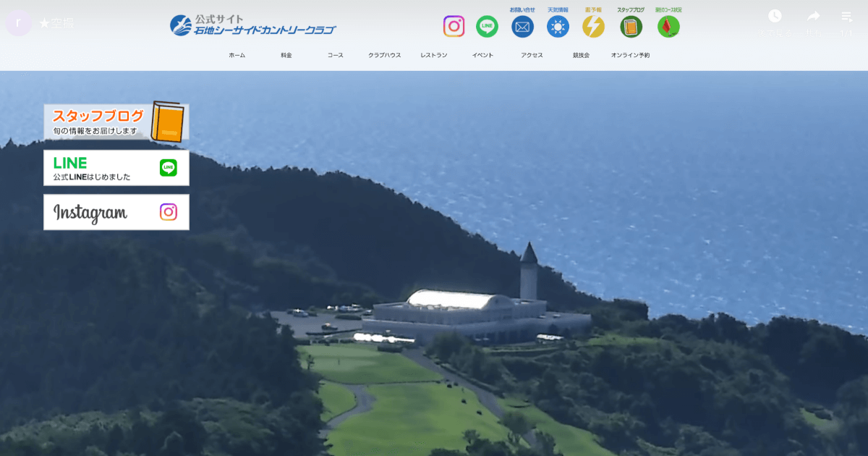Screen dimensions: 868x456
Task: Click the 公式LINEはじめました banner
Action: point(116,168)
